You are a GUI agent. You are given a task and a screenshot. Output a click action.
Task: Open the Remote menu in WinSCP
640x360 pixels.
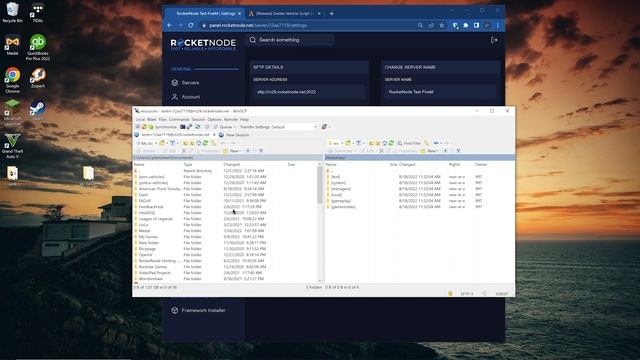231,120
